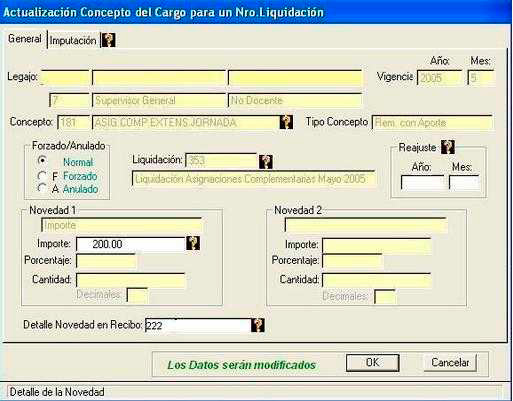The width and height of the screenshot is (513, 401).
Task: Switch to the Imputación tab
Action: 73,41
